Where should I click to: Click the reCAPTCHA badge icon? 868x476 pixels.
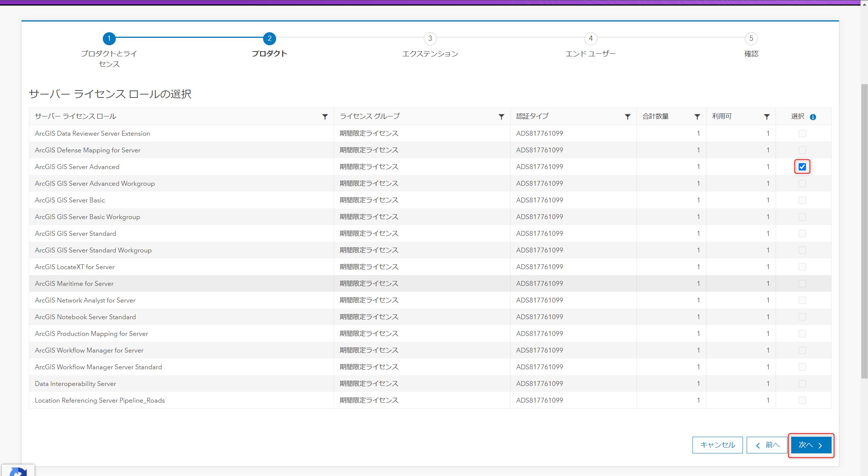(18, 472)
